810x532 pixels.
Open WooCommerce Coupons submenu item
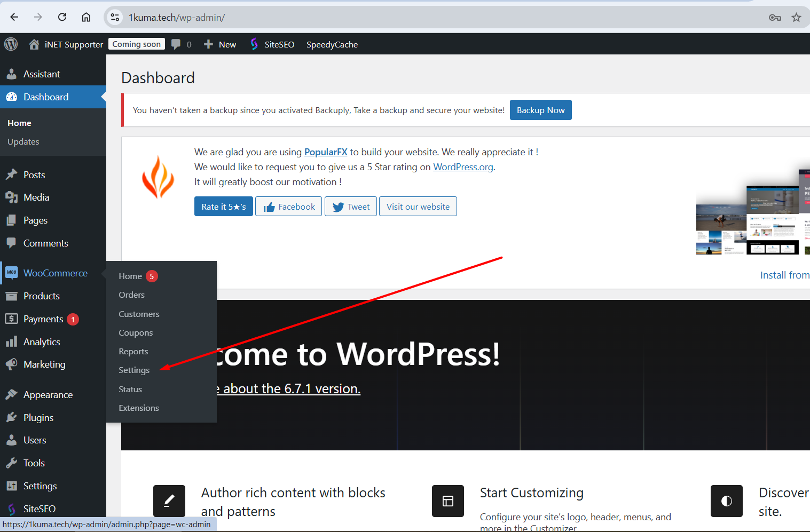click(136, 333)
